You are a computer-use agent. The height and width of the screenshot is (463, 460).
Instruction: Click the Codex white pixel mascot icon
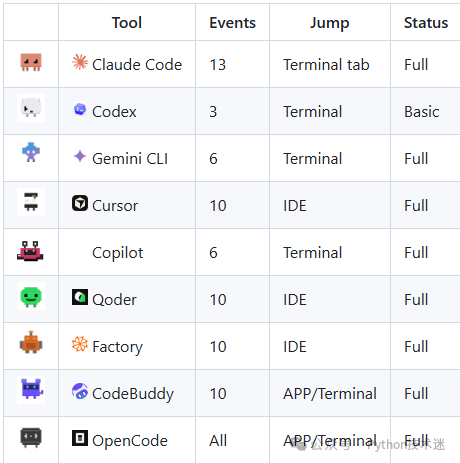(31, 108)
